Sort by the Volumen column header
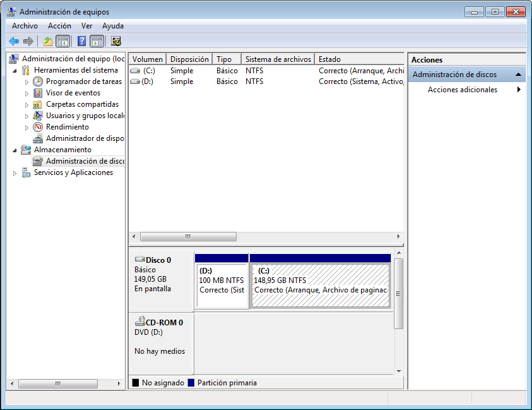Screen dimensions: 532x410 148,59
